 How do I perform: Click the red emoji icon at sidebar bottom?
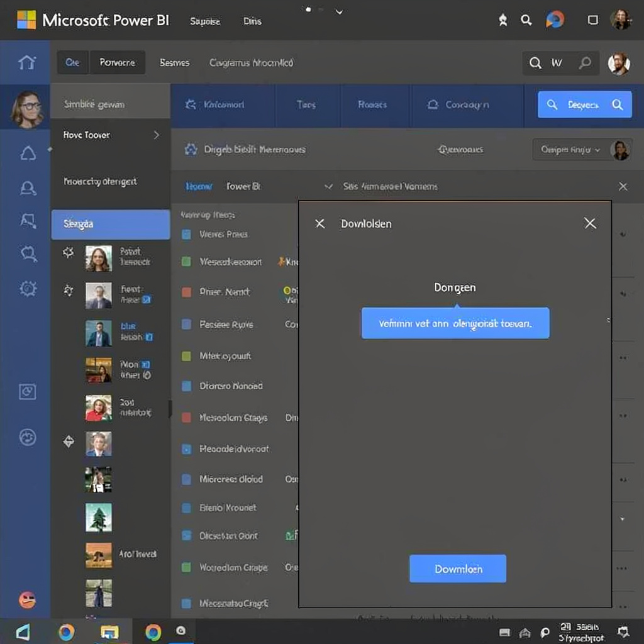point(27,599)
